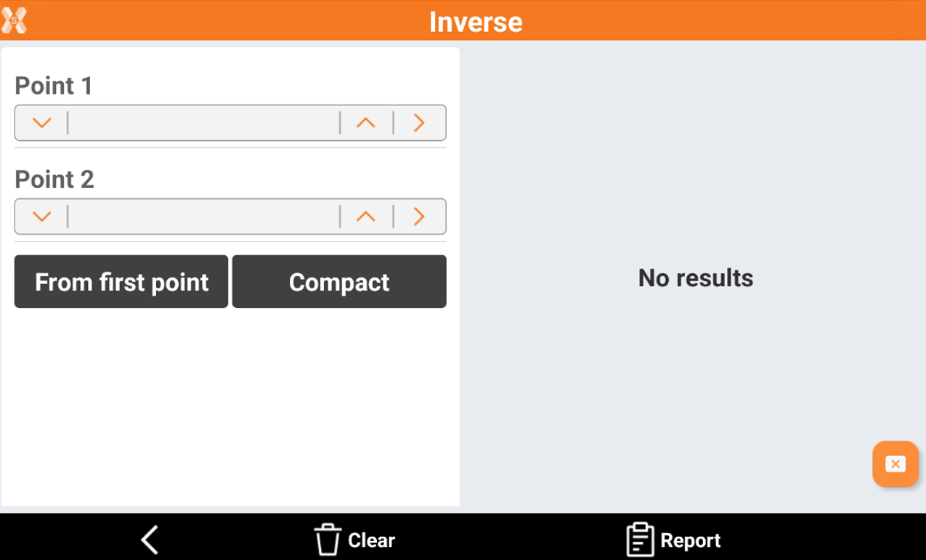Click inside the Point 2 input field
The width and height of the screenshot is (926, 560).
(203, 216)
